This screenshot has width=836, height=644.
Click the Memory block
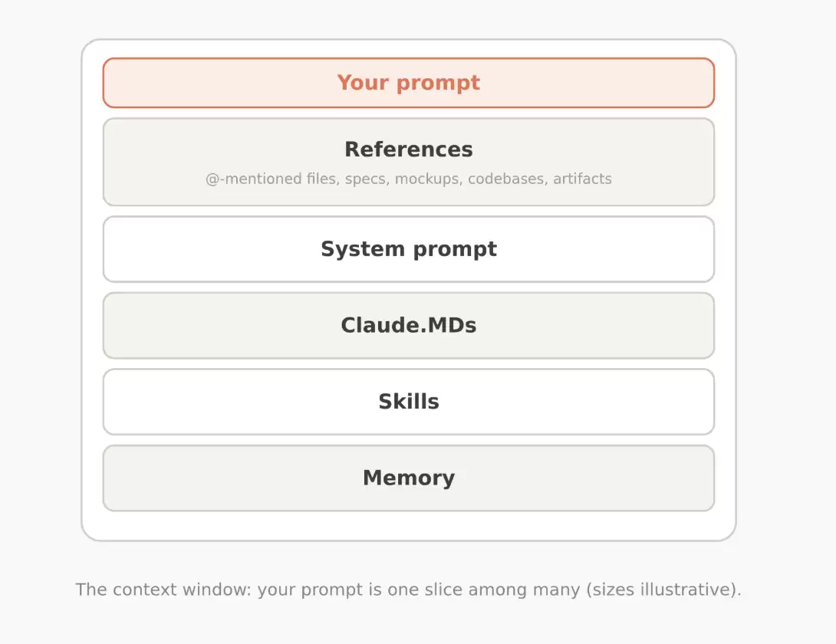pyautogui.click(x=408, y=478)
